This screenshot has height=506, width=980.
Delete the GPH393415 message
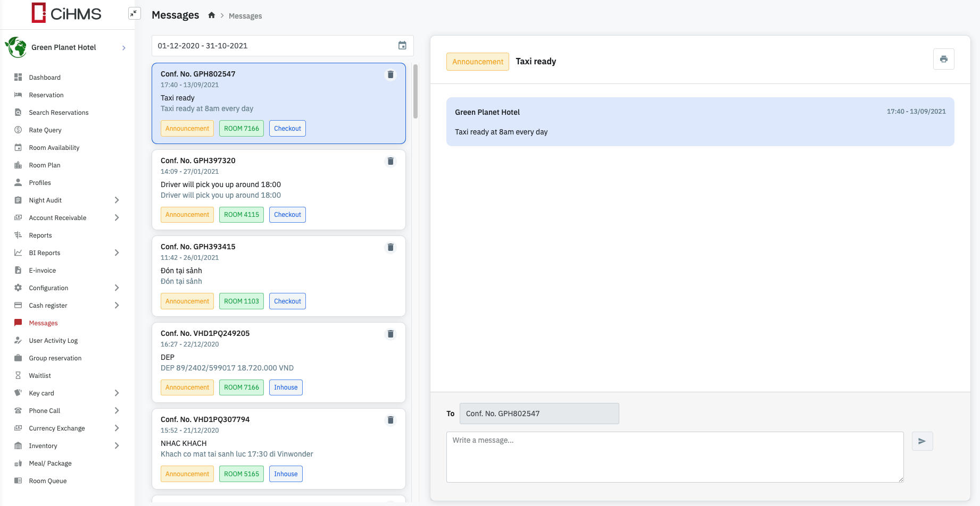pyautogui.click(x=391, y=247)
